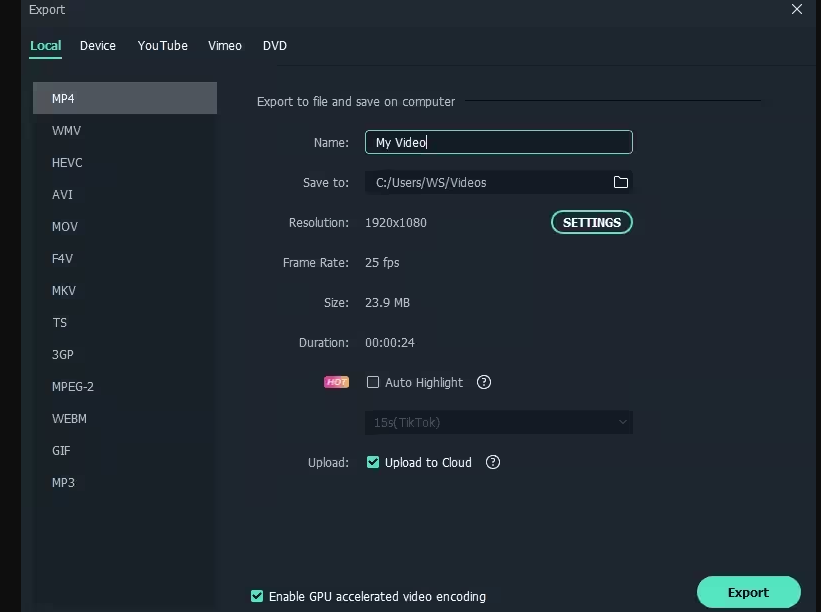Switch to the Vimeo tab
The image size is (821, 612).
225,46
